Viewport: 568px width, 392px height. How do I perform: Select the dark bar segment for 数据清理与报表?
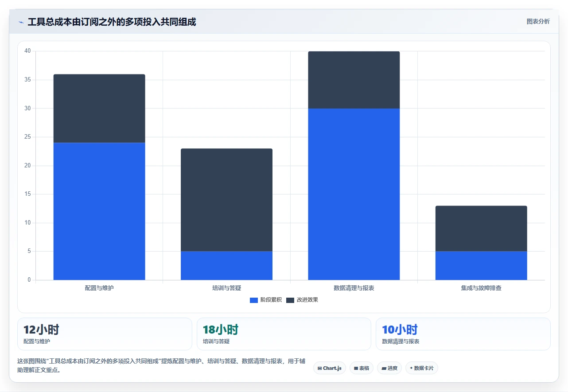coord(354,80)
